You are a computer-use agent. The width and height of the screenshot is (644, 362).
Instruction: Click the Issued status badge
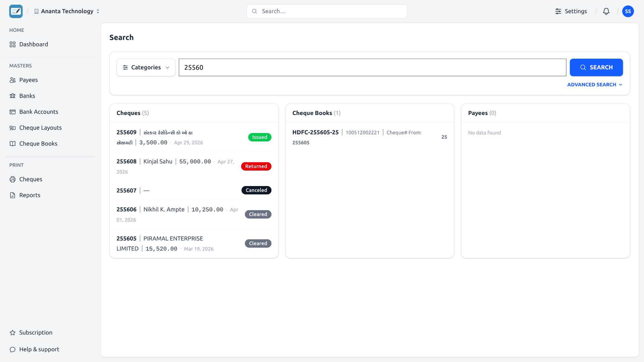(x=260, y=137)
